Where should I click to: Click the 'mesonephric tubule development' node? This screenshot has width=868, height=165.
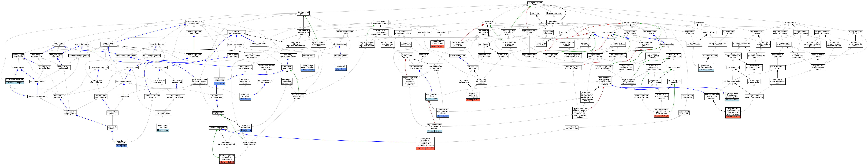[163, 113]
